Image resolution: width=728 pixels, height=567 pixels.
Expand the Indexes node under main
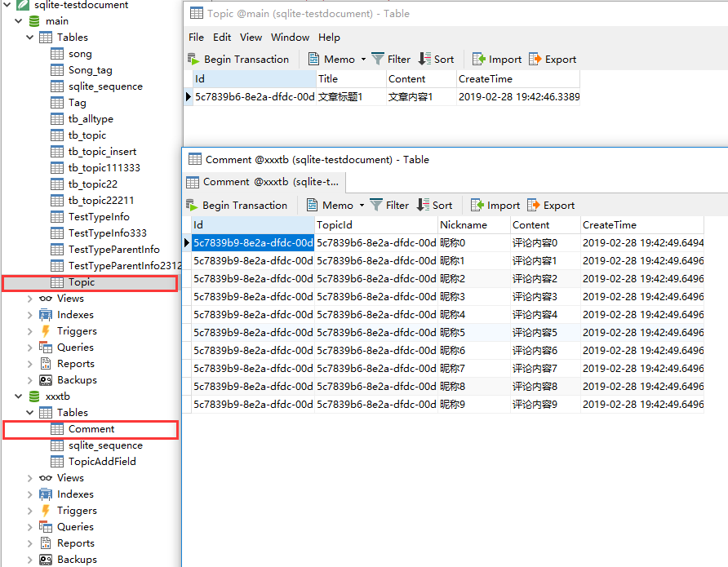29,315
